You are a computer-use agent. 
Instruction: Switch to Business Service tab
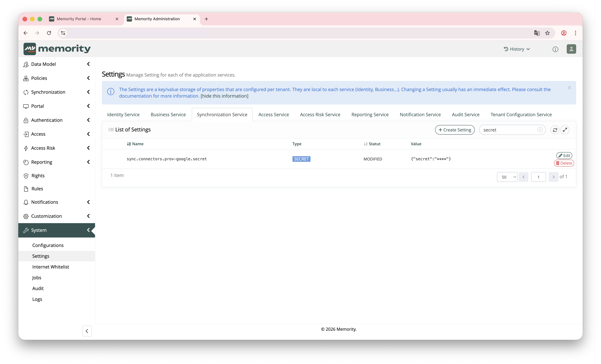(x=168, y=115)
